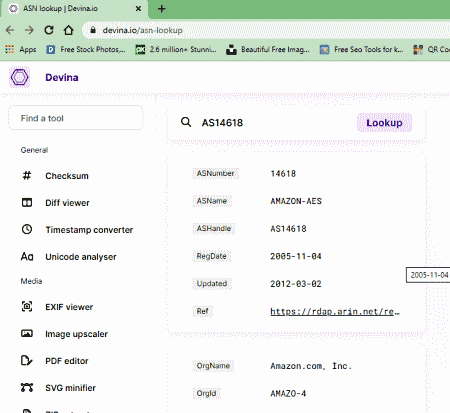Click the browser forward arrow

(x=29, y=30)
